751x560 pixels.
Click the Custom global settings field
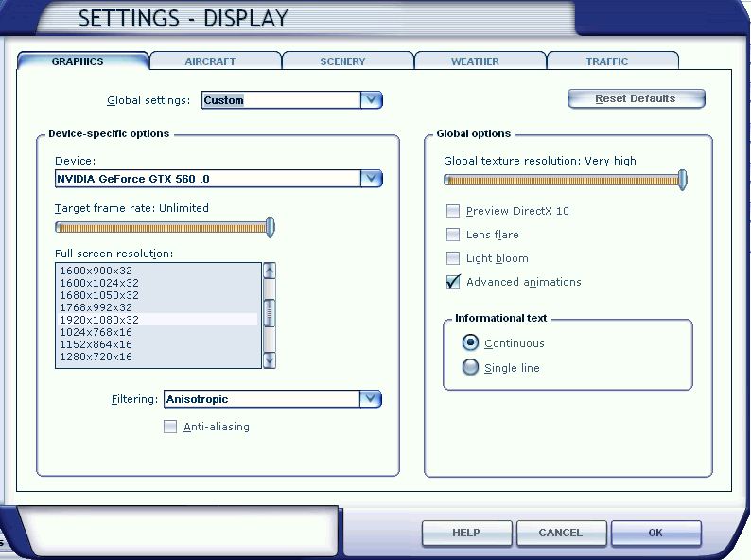pyautogui.click(x=281, y=100)
